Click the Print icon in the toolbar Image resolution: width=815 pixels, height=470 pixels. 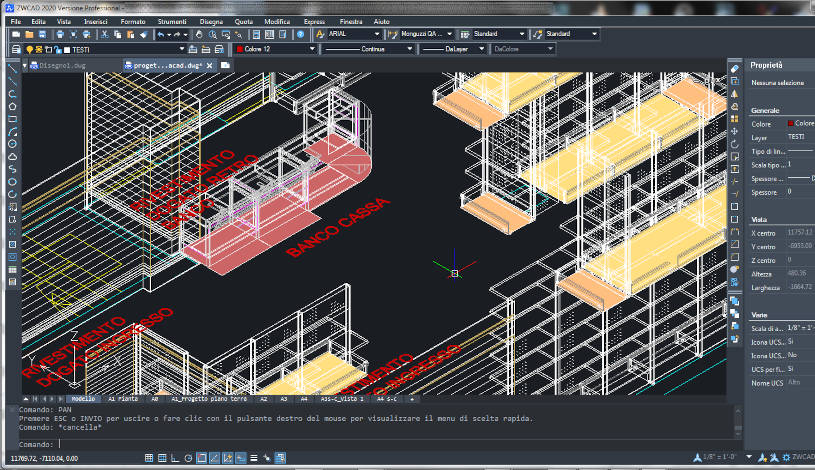[60, 34]
